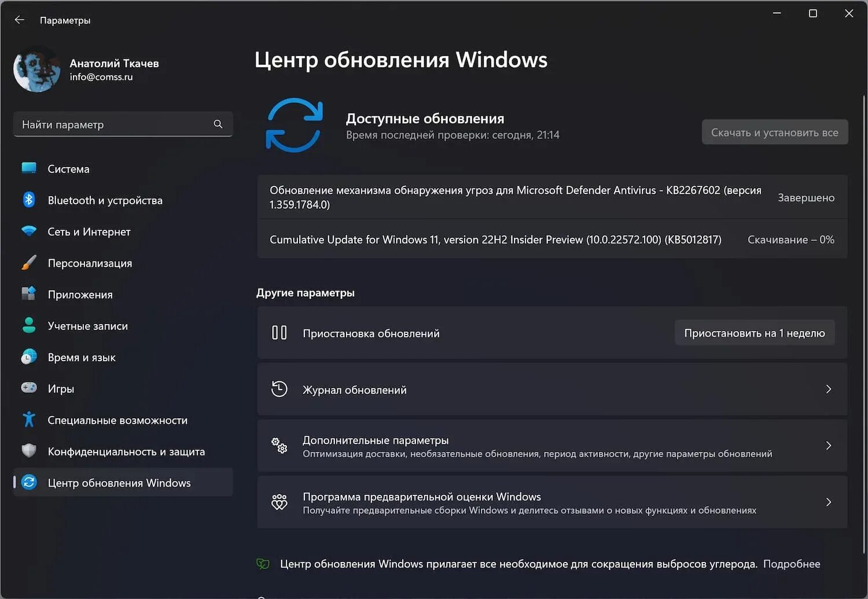Image resolution: width=868 pixels, height=599 pixels.
Task: Click the Bluetooth icon in sidebar
Action: click(29, 200)
